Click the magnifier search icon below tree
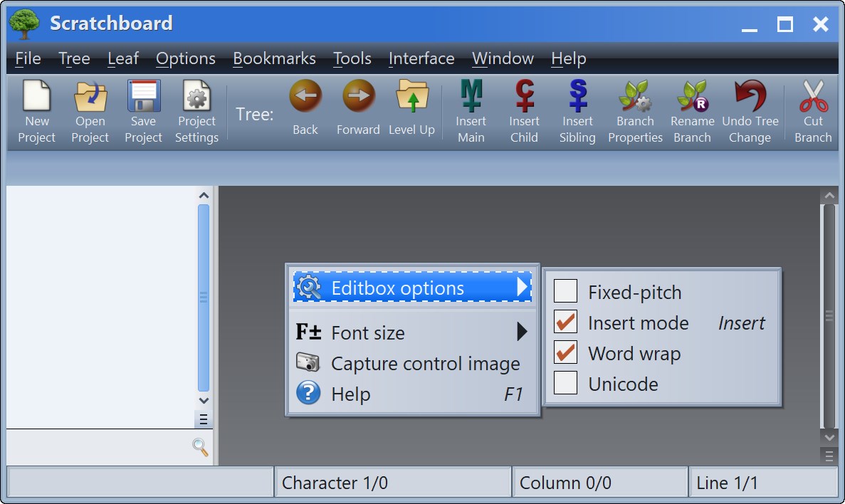Viewport: 845px width, 504px height. (x=200, y=447)
